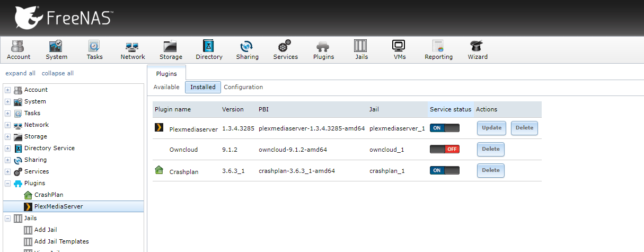Click the Update button for Plexmediaserver
This screenshot has width=644, height=252.
(491, 128)
